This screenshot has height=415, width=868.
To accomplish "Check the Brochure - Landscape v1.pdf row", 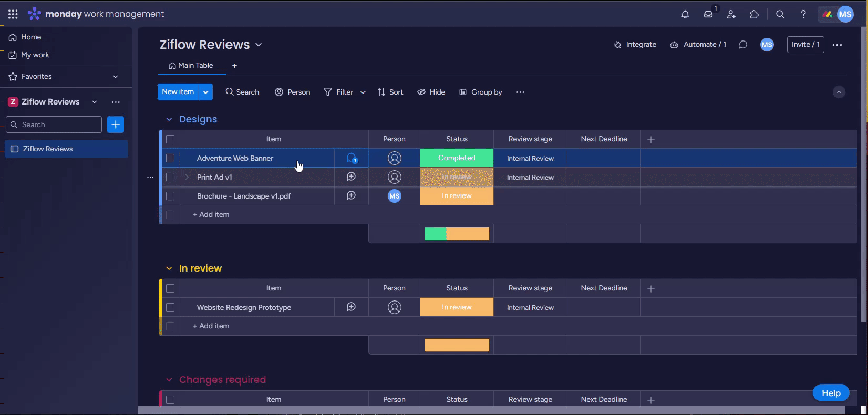I will pos(170,196).
